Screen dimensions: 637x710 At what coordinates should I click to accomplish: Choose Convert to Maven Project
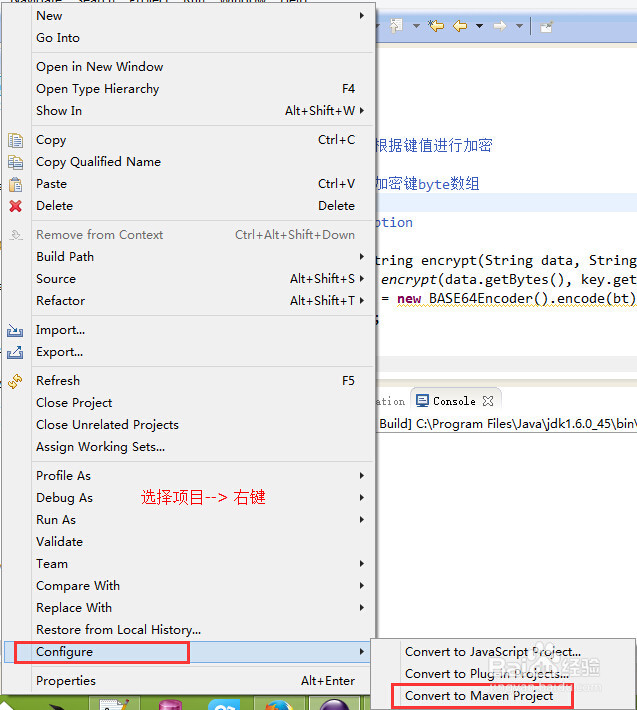503,696
